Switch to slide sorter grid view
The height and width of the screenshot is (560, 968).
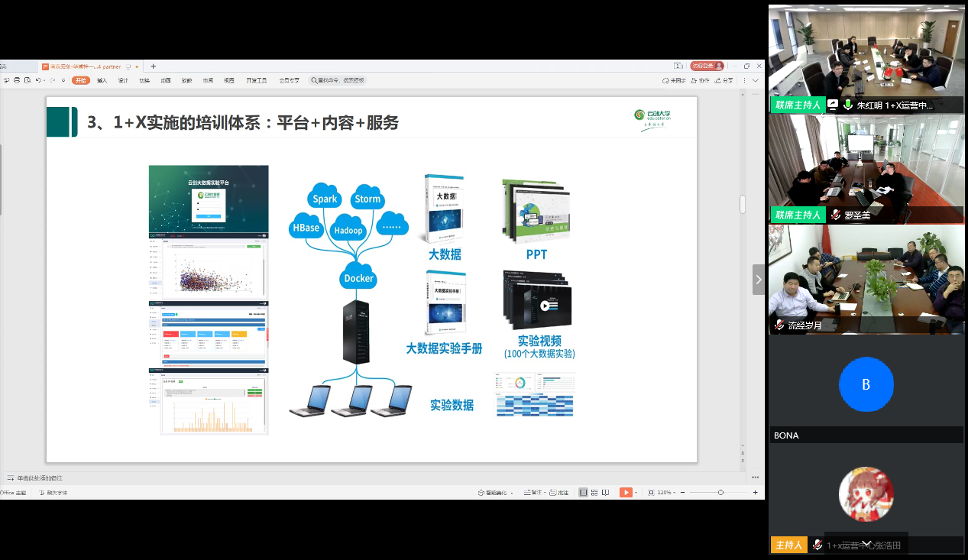point(594,493)
